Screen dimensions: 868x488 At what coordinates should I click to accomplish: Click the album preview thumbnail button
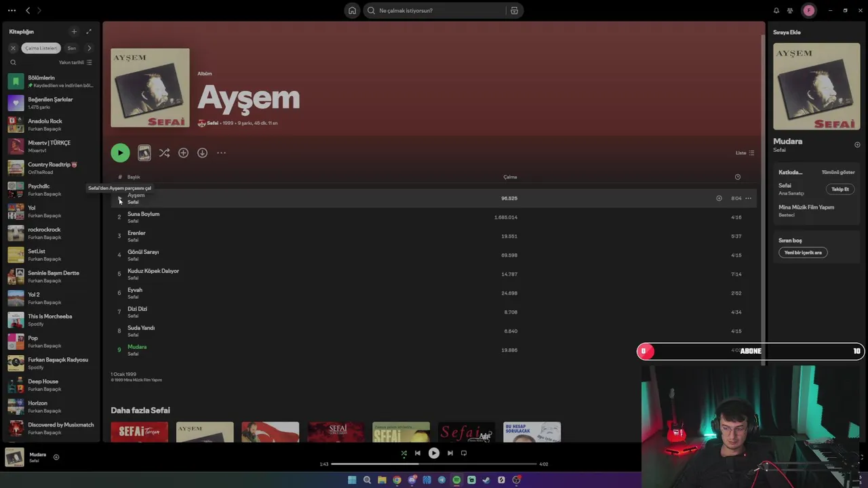144,152
